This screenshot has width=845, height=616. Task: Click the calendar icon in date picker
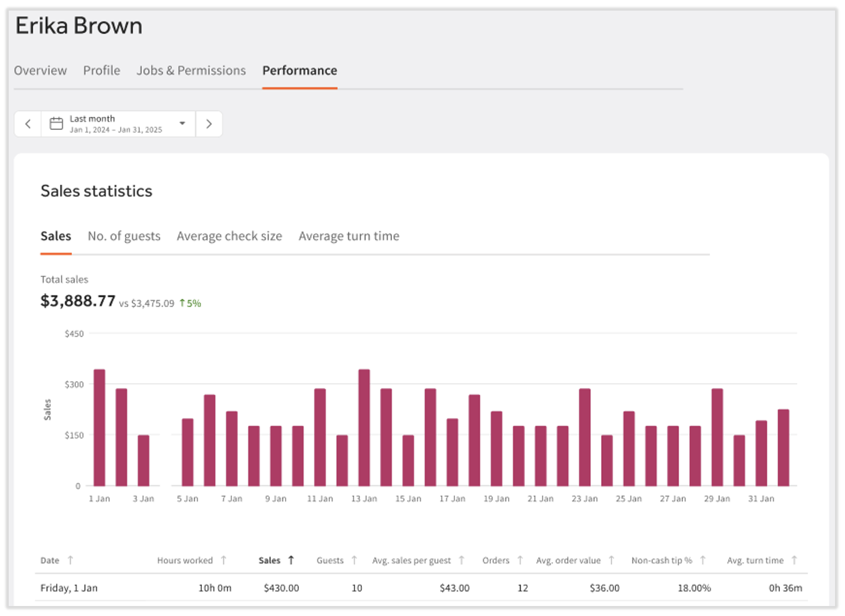(56, 124)
